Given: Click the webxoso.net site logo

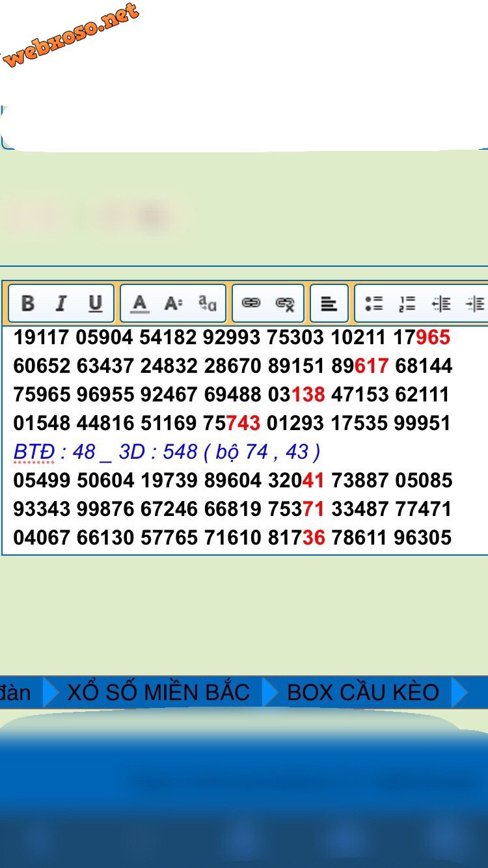Looking at the screenshot, I should 72,36.
